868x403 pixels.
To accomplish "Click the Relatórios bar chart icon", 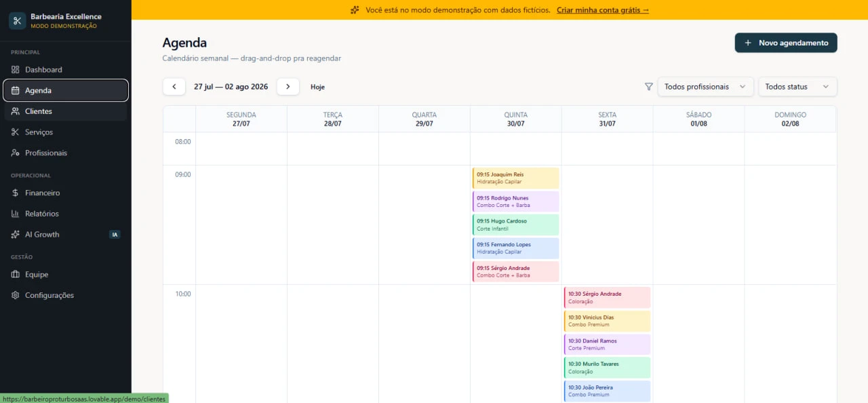I will (15, 214).
